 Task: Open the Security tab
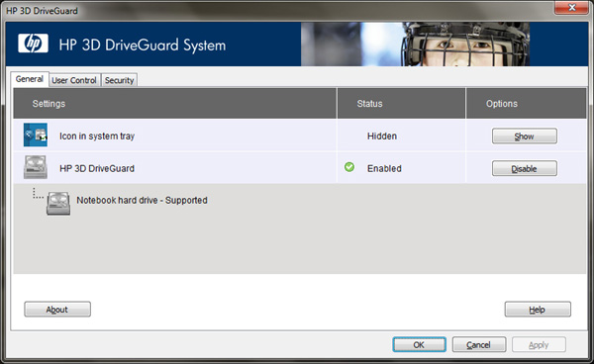(120, 80)
